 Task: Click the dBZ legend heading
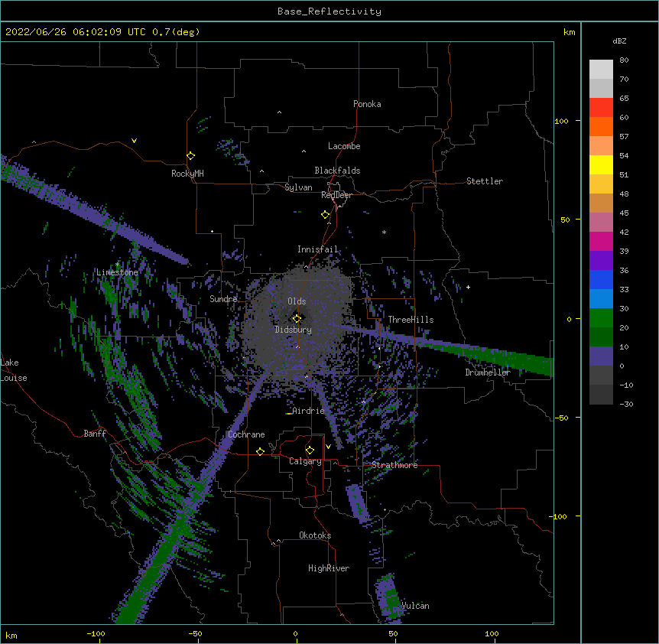pyautogui.click(x=619, y=41)
